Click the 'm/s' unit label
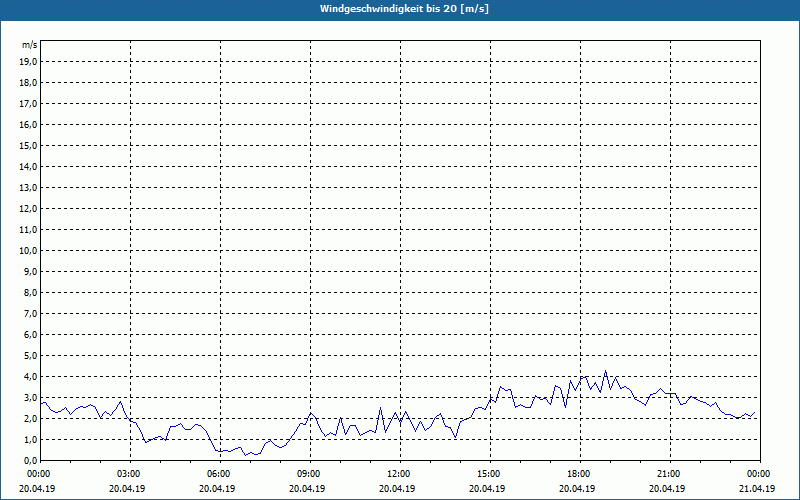The image size is (800, 500). [30, 45]
